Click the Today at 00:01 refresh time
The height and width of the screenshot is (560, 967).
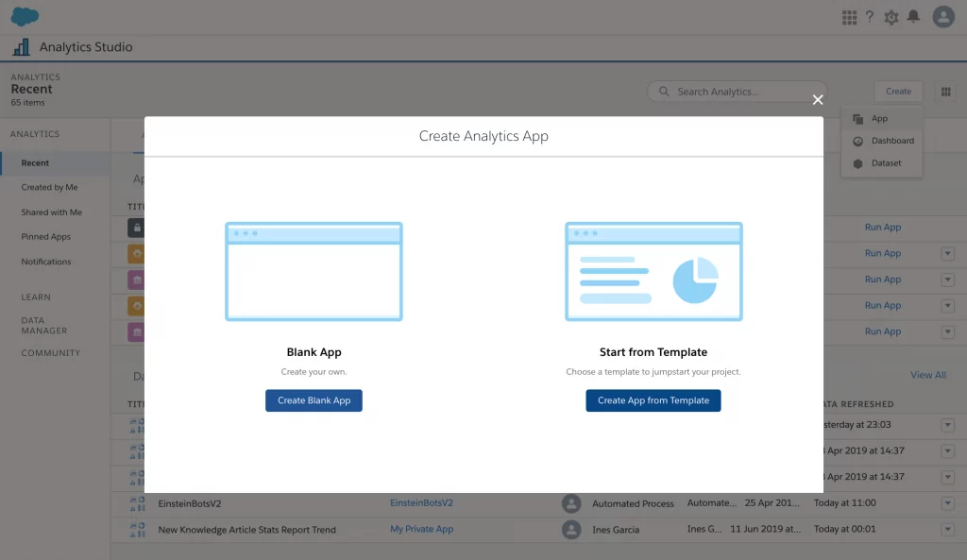pyautogui.click(x=844, y=529)
